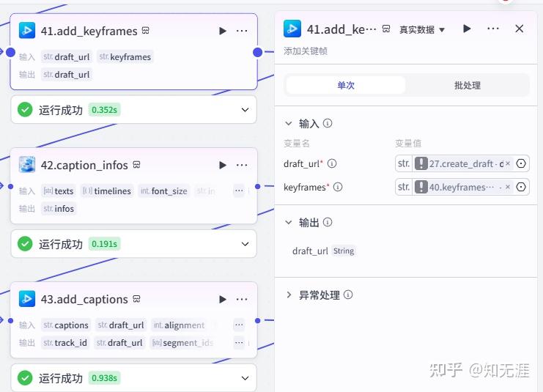Image resolution: width=543 pixels, height=392 pixels.
Task: Click draft_url String output in panel
Action: [x=324, y=251]
